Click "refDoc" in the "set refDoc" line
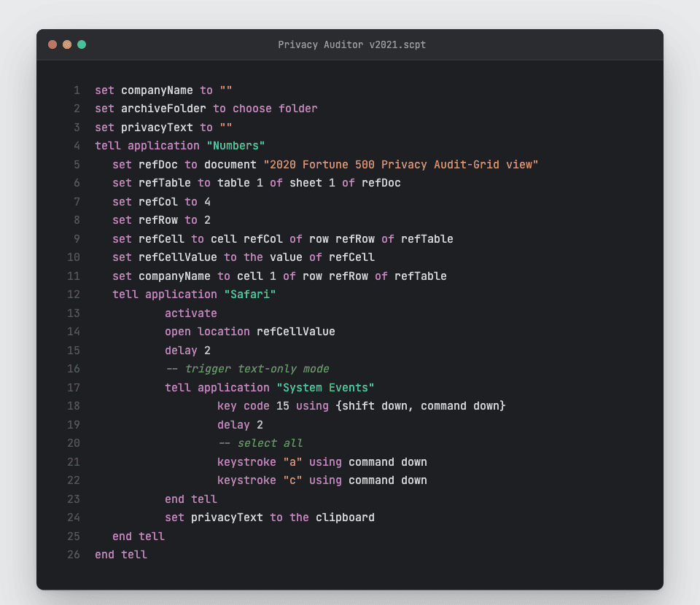This screenshot has width=700, height=605. tap(158, 165)
